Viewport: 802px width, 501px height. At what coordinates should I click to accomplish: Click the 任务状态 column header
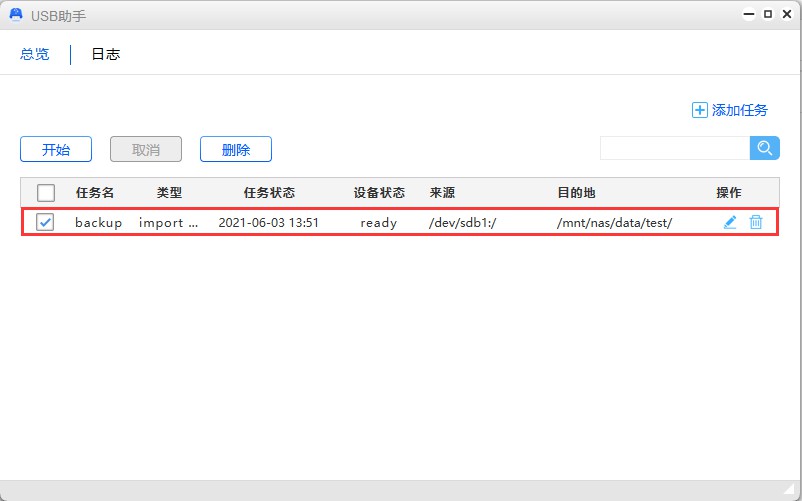269,193
